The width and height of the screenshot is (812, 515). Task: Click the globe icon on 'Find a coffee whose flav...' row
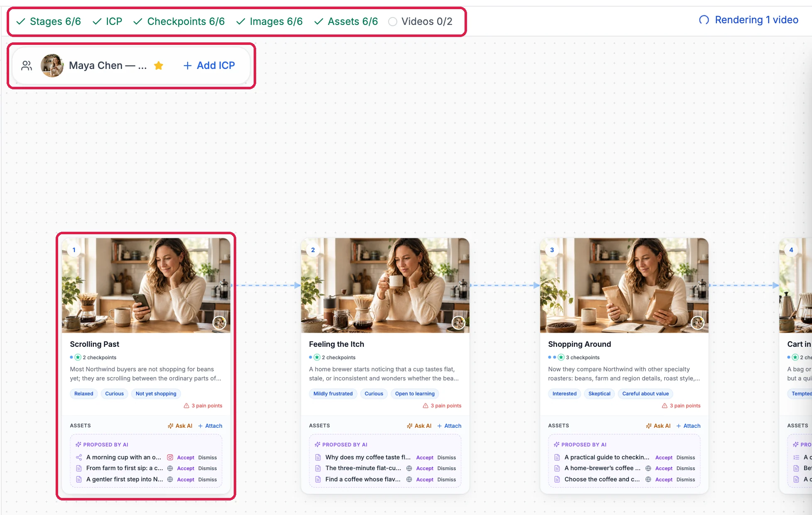(409, 479)
